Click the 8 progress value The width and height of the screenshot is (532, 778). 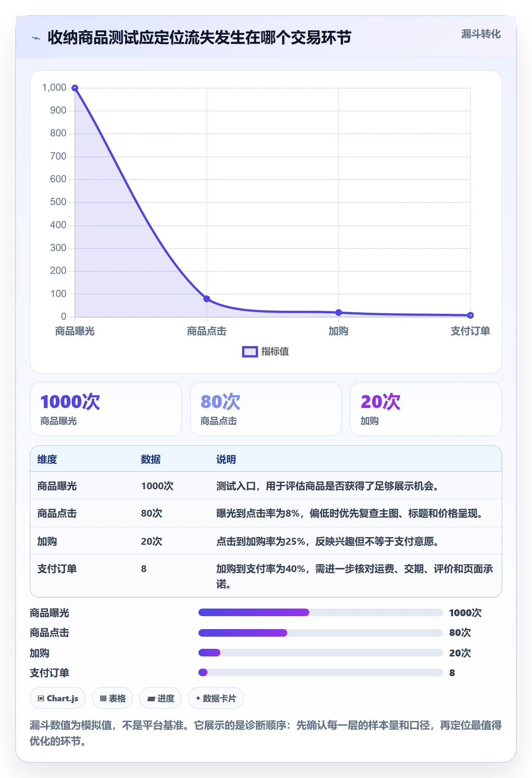click(x=452, y=673)
